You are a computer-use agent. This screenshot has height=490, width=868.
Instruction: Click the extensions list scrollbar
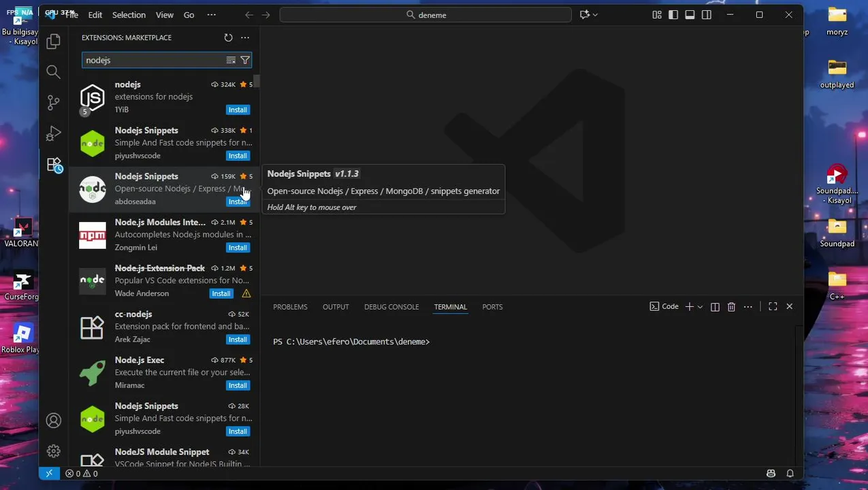pos(257,82)
